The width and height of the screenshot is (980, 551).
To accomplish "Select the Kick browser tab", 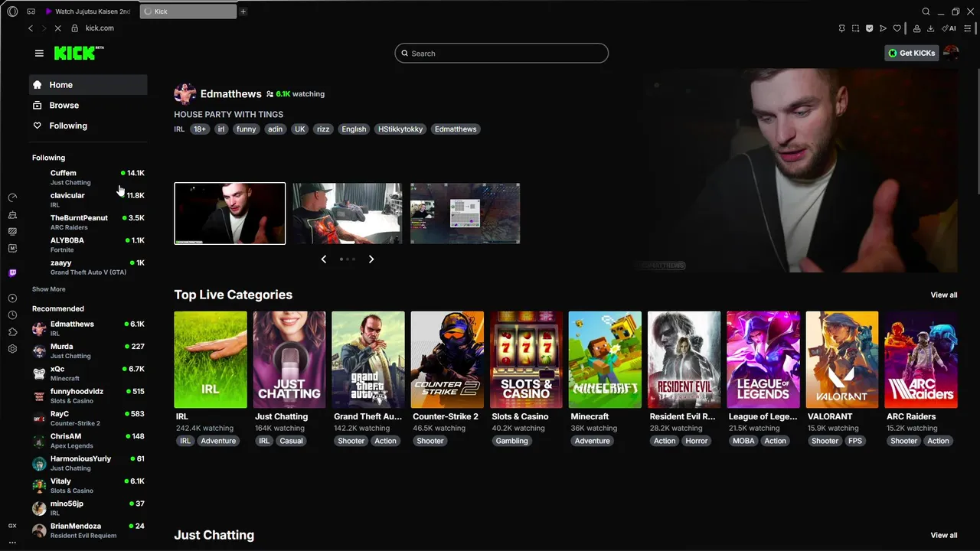I will 188,11.
